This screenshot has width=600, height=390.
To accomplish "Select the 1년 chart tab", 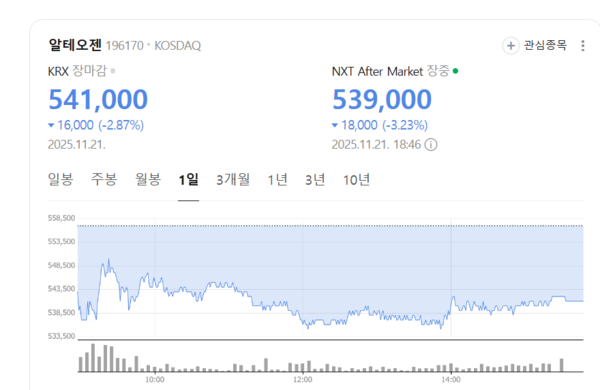I will coord(277,179).
